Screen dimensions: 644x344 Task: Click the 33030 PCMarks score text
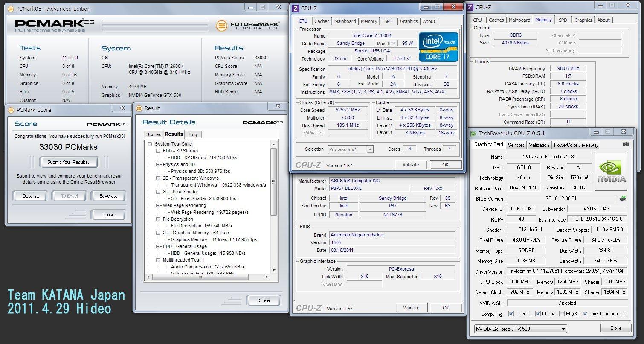pyautogui.click(x=69, y=147)
